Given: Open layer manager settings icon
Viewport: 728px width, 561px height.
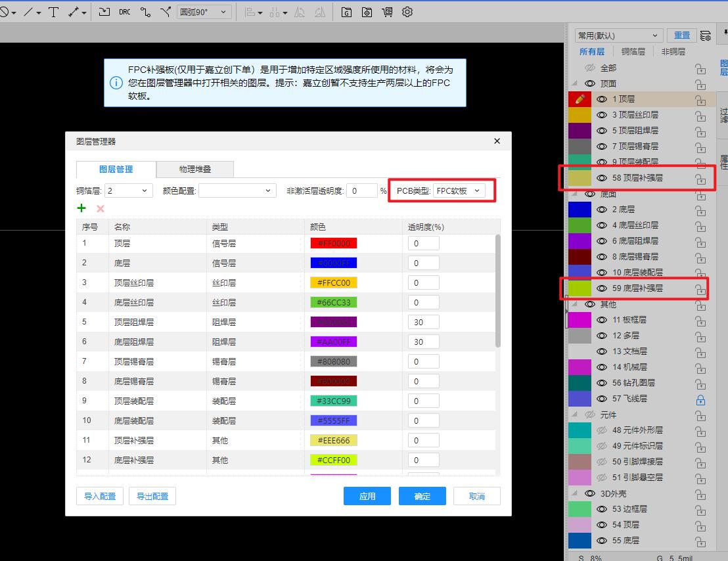Looking at the screenshot, I should (705, 35).
